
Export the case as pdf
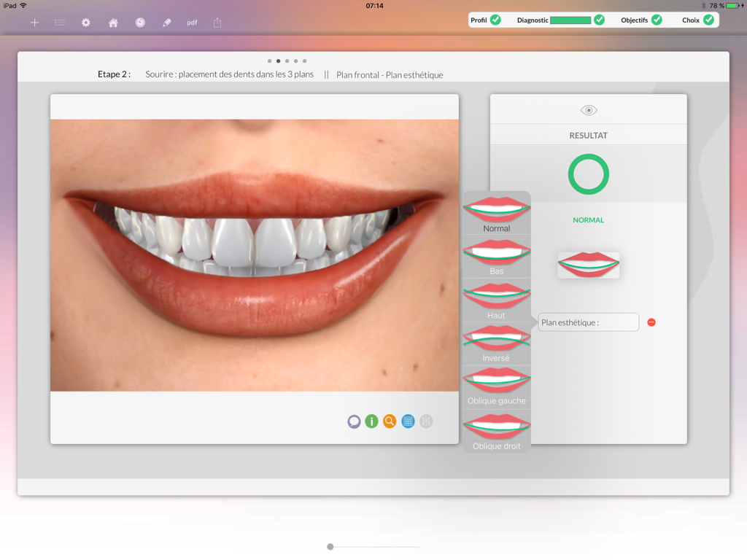point(192,23)
